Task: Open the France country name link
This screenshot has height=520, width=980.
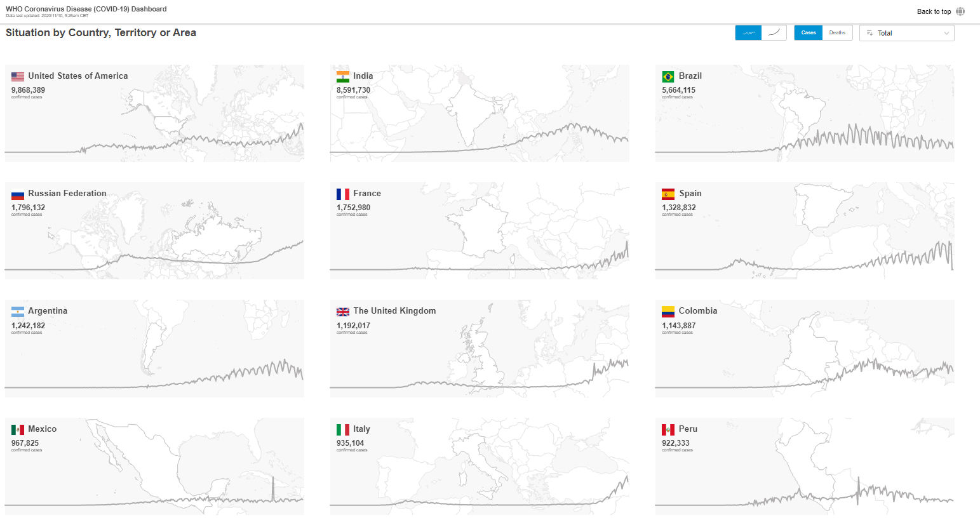Action: [x=367, y=194]
